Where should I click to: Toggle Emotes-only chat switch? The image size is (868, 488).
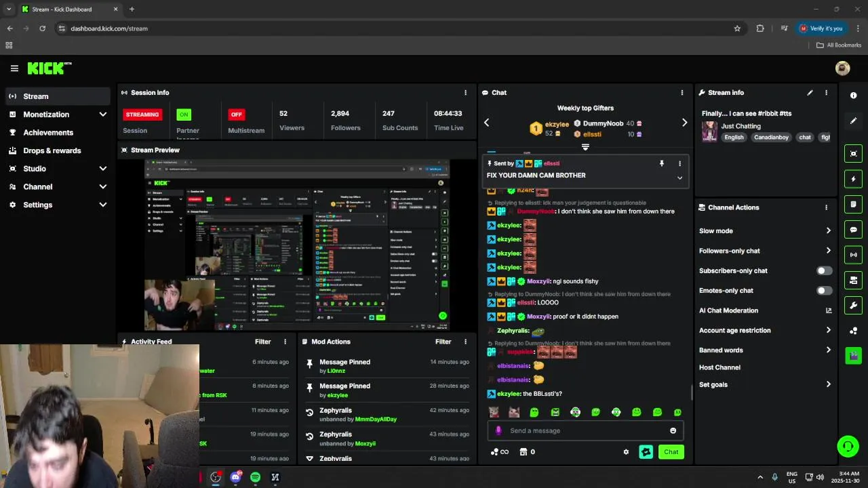(824, 291)
